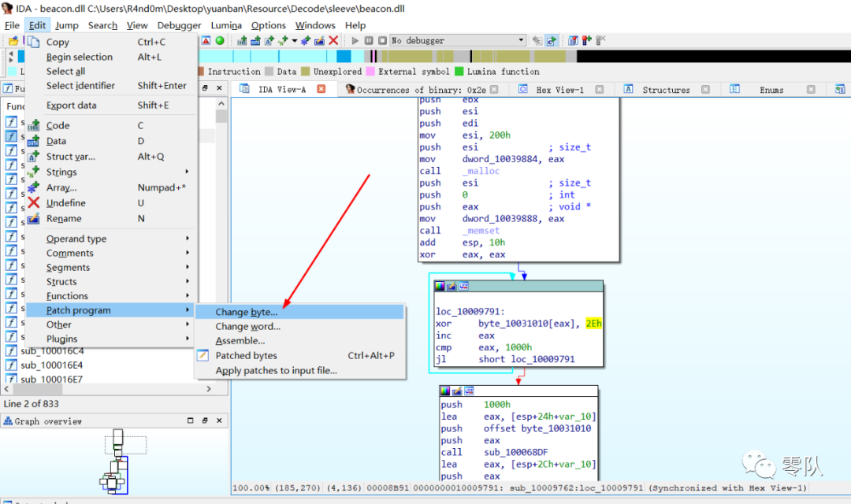Screen dimensions: 851x504
Task: Open the Lumina menu
Action: pos(226,25)
